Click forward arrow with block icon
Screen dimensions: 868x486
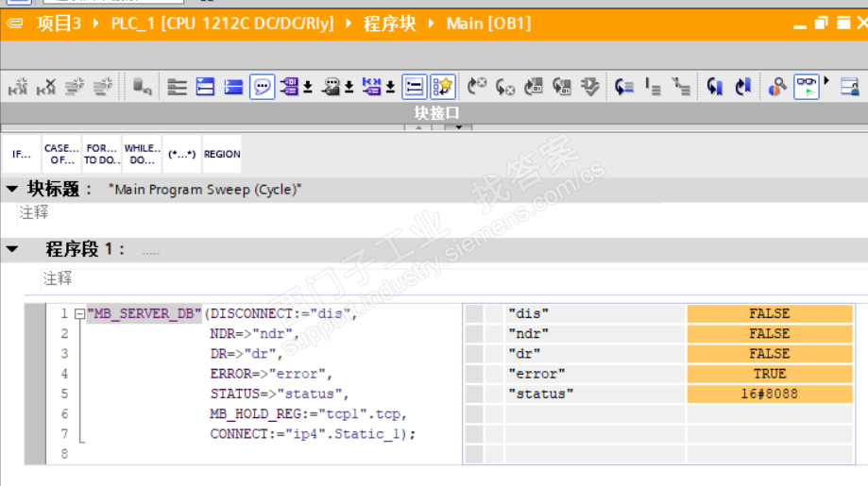click(533, 87)
